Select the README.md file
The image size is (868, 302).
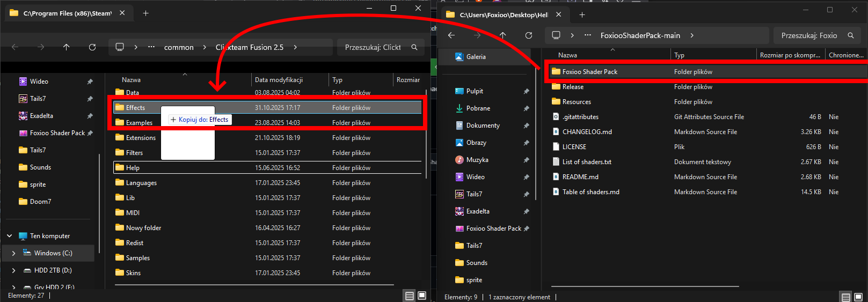coord(580,177)
